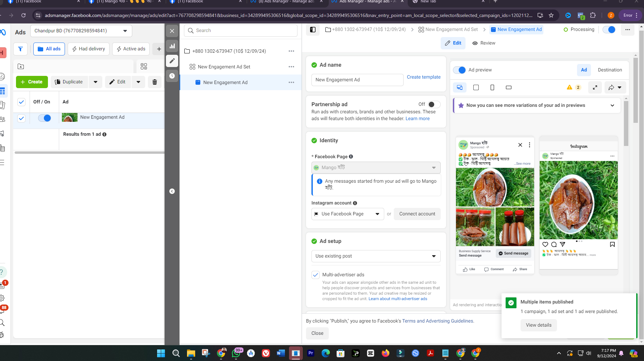Click the ad preview vertical scrollbar
This screenshot has width=644, height=361.
click(x=626, y=124)
